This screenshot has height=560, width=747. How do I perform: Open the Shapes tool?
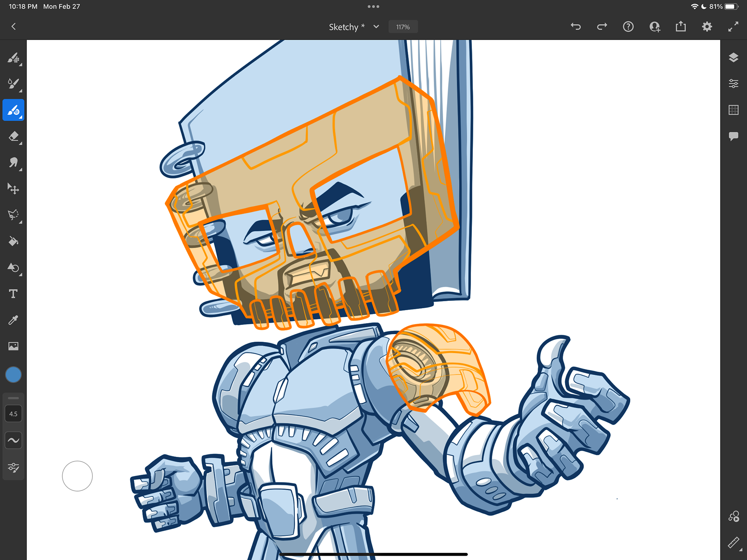[13, 268]
